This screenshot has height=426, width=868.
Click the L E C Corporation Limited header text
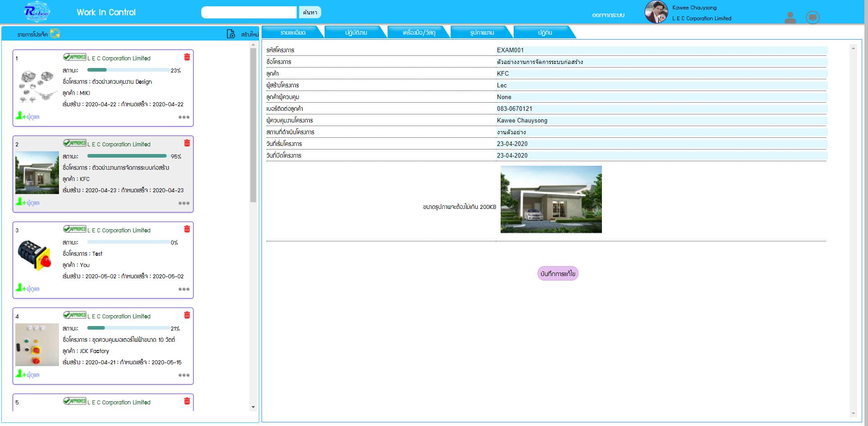[x=701, y=18]
